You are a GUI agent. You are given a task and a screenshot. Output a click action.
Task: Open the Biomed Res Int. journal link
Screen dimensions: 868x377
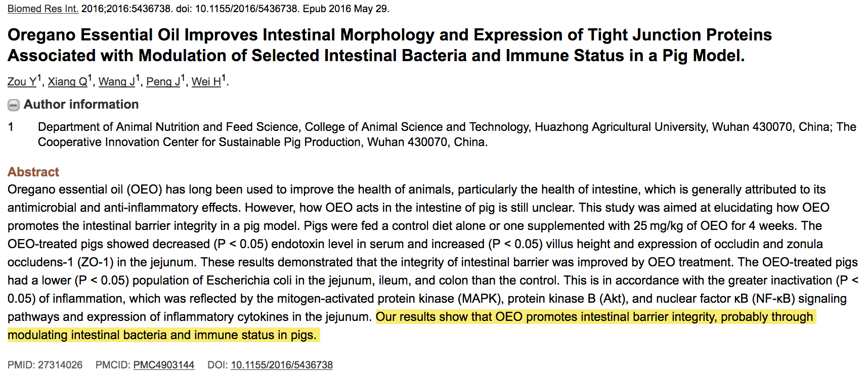click(x=42, y=9)
